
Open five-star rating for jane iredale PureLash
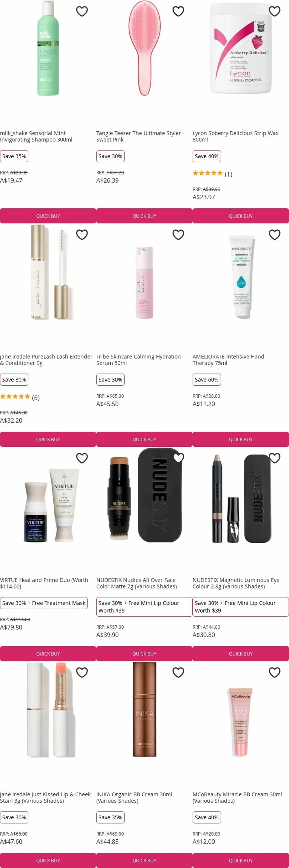20,397
